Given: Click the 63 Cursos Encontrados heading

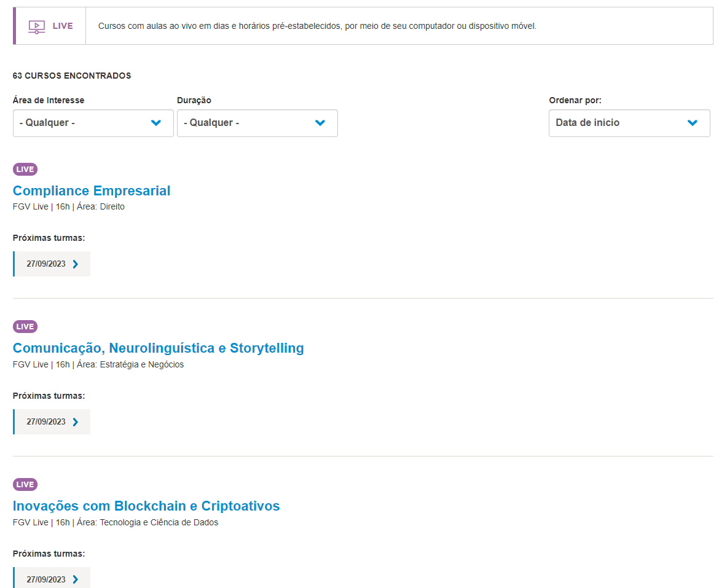Looking at the screenshot, I should [72, 76].
